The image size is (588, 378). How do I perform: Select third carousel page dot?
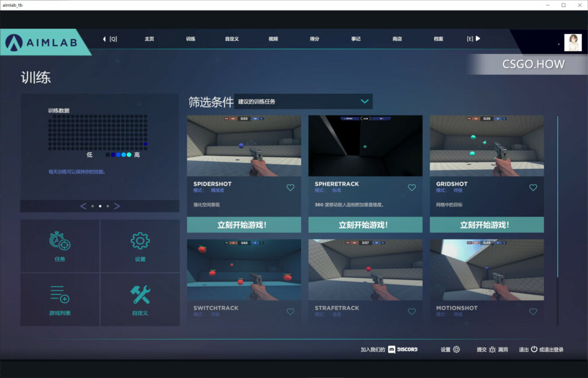coord(107,206)
